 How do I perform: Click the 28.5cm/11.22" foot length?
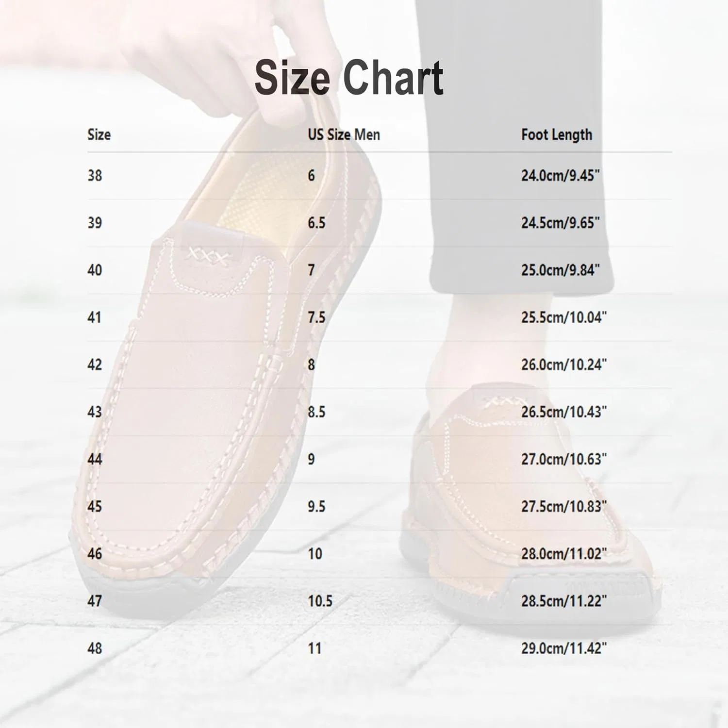click(x=564, y=601)
